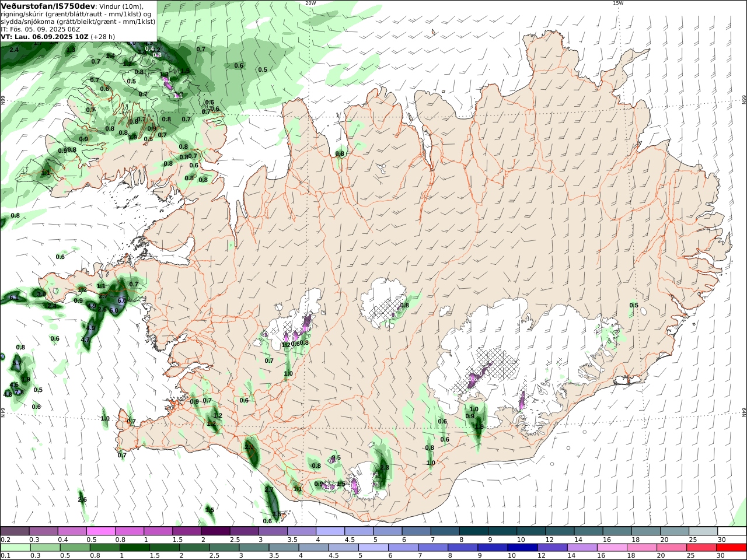The height and width of the screenshot is (560, 747).
Task: Click the VT: Lau. 06.09.2025 10Z valid time
Action: [44, 36]
